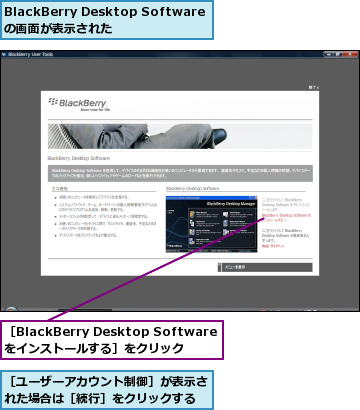
Task: Click the Desktop Manager screenshot thumbnail
Action: click(x=212, y=224)
